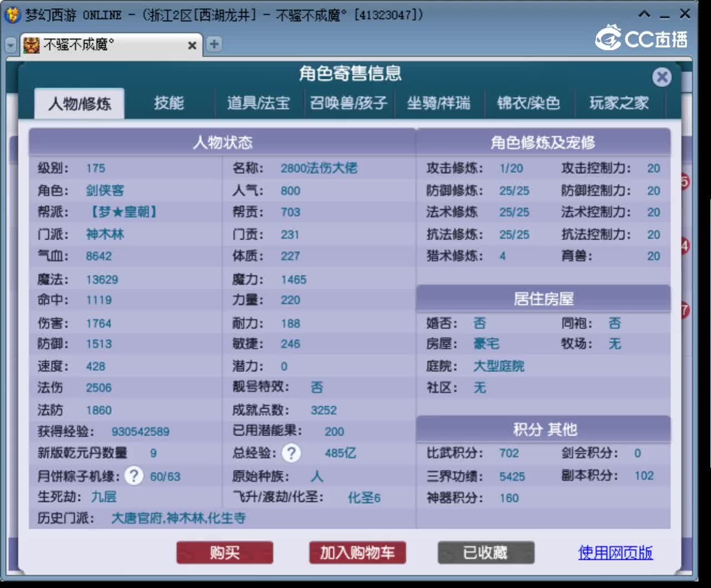The image size is (711, 588).
Task: Click the 魔法 value 13629
Action: 102,280
